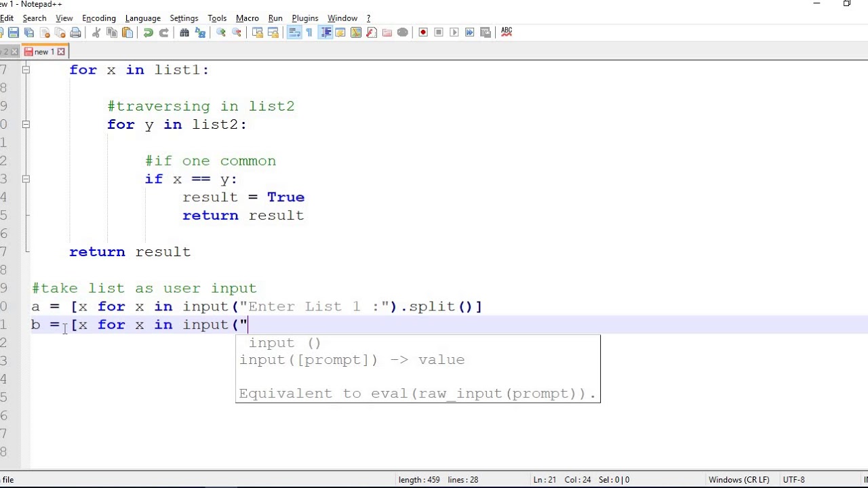Image resolution: width=868 pixels, height=488 pixels.
Task: Click the Zoom In magnifier icon
Action: tap(220, 32)
